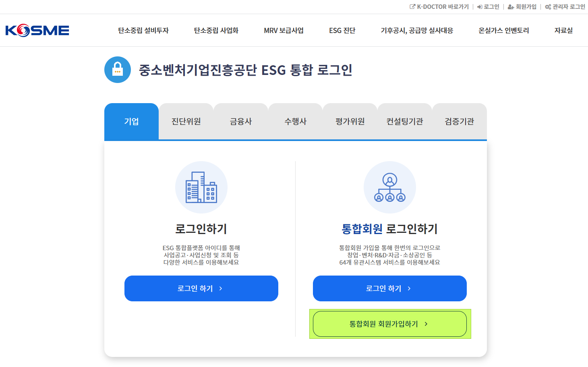Viewport: 588px width, 367px height.
Task: Click the add-user icon beside 회원가입
Action: pyautogui.click(x=511, y=7)
